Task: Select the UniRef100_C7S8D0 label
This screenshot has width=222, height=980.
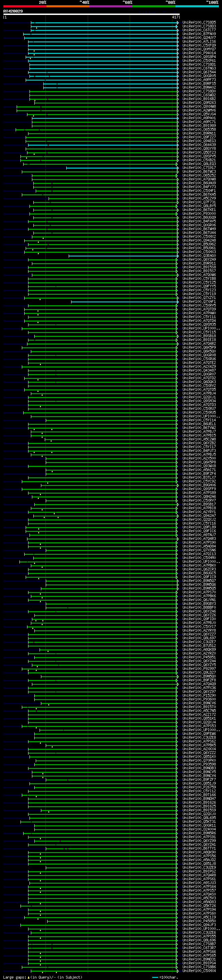Action: (x=199, y=91)
